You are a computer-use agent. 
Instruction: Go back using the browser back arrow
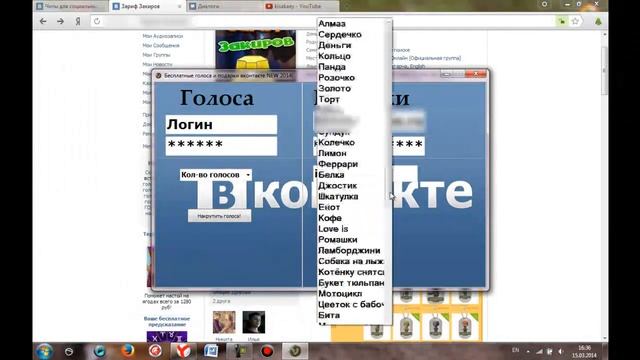(x=43, y=21)
